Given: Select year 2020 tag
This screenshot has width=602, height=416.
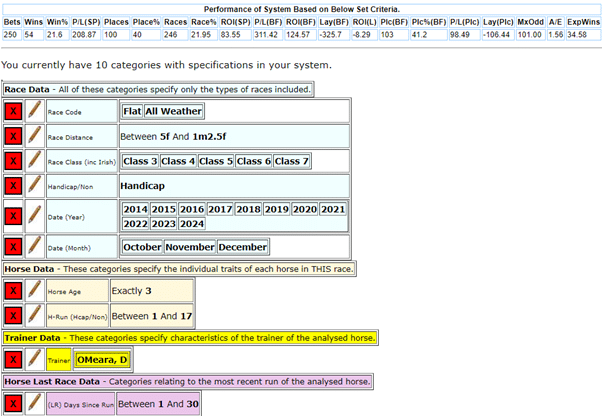Looking at the screenshot, I should click(x=305, y=209).
